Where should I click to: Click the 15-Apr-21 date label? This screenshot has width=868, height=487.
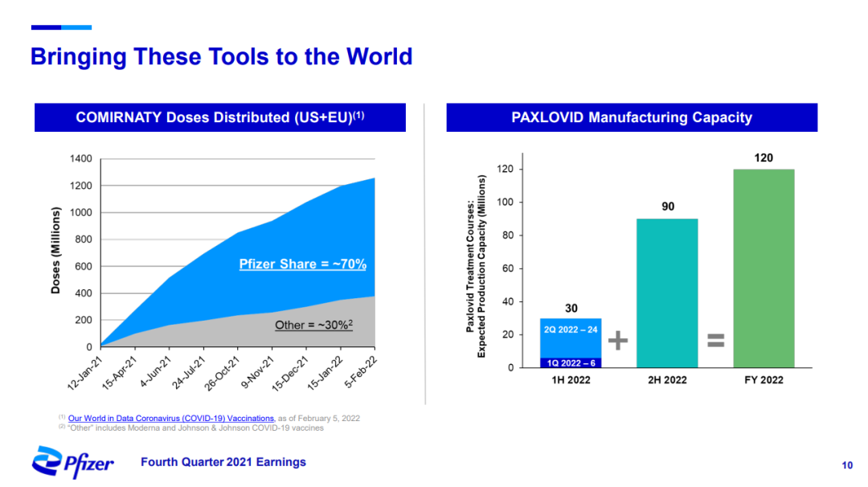[x=120, y=372]
